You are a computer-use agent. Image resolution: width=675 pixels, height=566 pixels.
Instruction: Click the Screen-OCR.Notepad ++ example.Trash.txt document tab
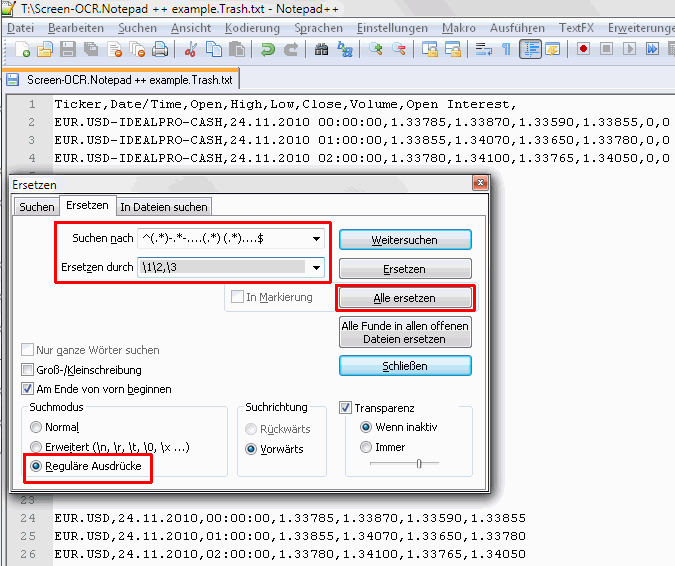click(121, 78)
